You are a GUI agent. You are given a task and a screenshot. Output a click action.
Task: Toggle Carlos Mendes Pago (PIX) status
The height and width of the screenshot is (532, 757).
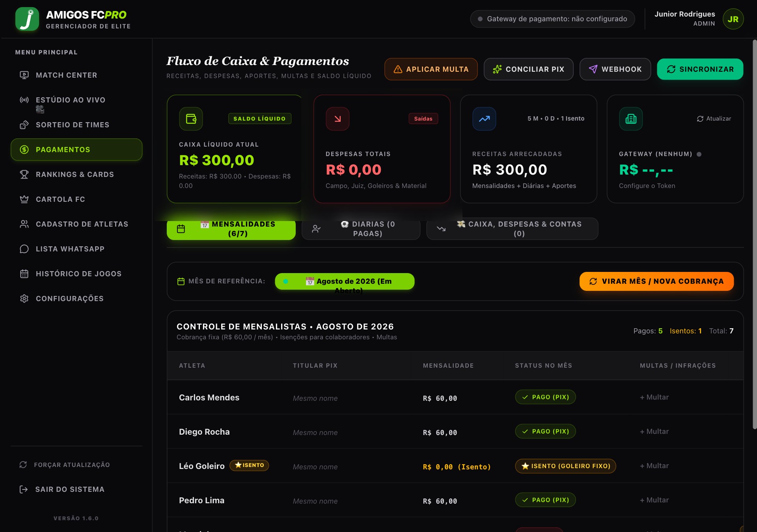[545, 397]
